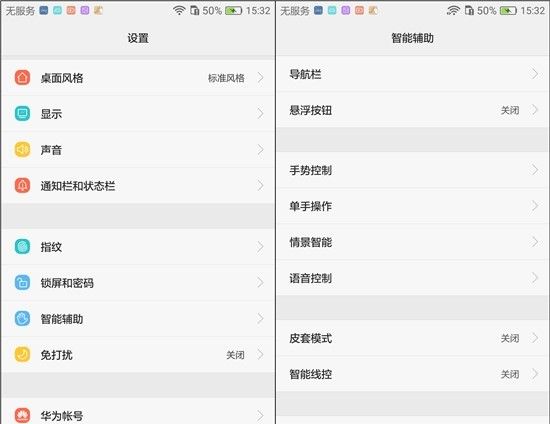550x424 pixels.
Task: Open the 手势控制 row chevron
Action: pos(535,170)
